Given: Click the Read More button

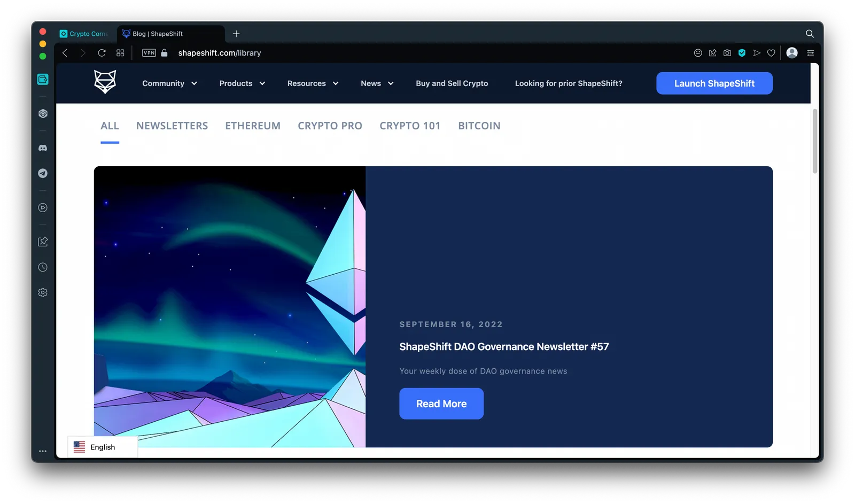Looking at the screenshot, I should tap(441, 404).
